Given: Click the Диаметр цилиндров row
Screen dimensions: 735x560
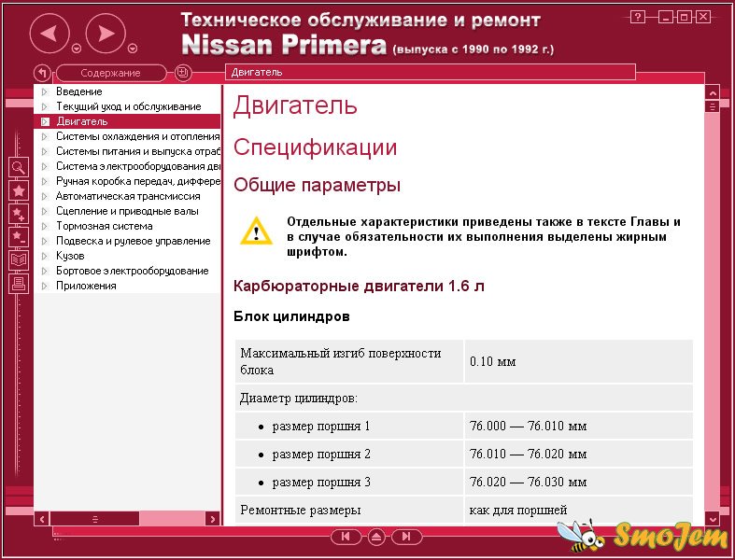Looking at the screenshot, I should click(x=464, y=399).
